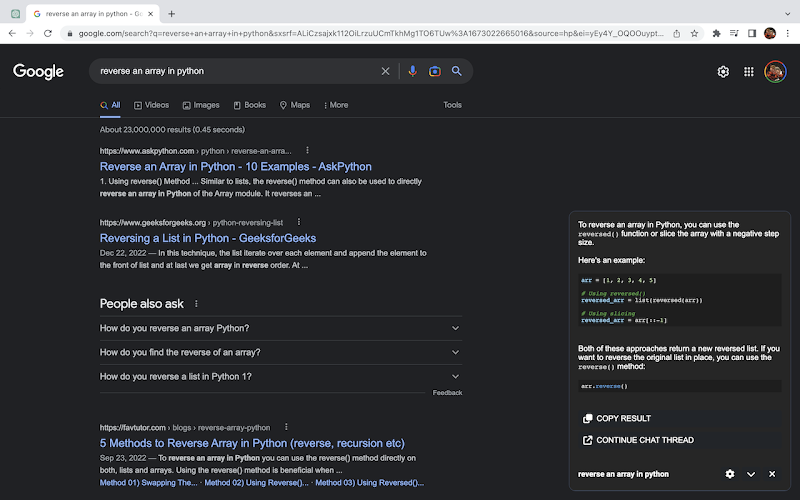This screenshot has height=500, width=800.
Task: Switch to the Videos tab
Action: click(152, 105)
